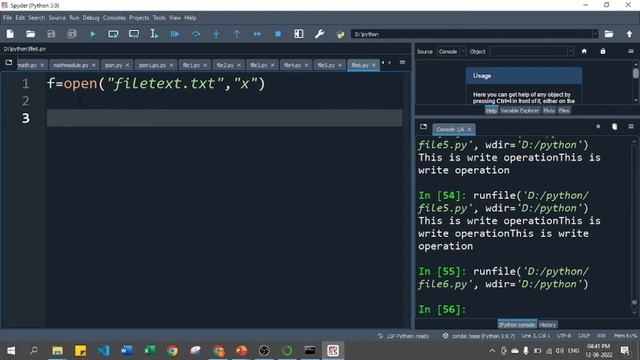Open Word from the taskbar
The image size is (640, 360).
click(x=127, y=350)
